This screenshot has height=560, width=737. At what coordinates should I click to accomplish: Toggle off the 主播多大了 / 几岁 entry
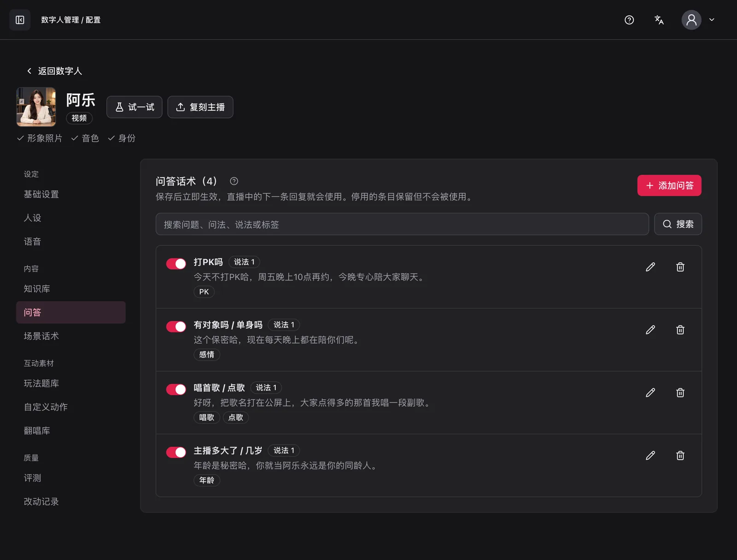pyautogui.click(x=176, y=452)
